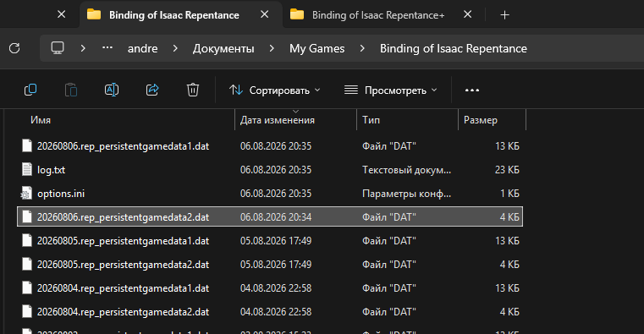
Task: Select the options.ini file
Action: 270,194
